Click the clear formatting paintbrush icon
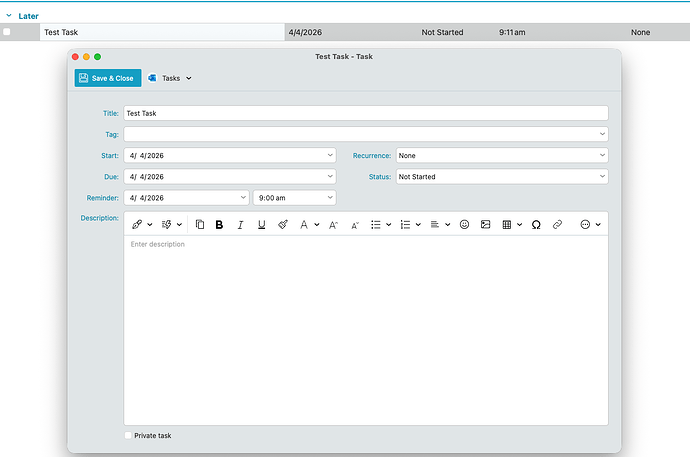The image size is (690, 457). [283, 225]
